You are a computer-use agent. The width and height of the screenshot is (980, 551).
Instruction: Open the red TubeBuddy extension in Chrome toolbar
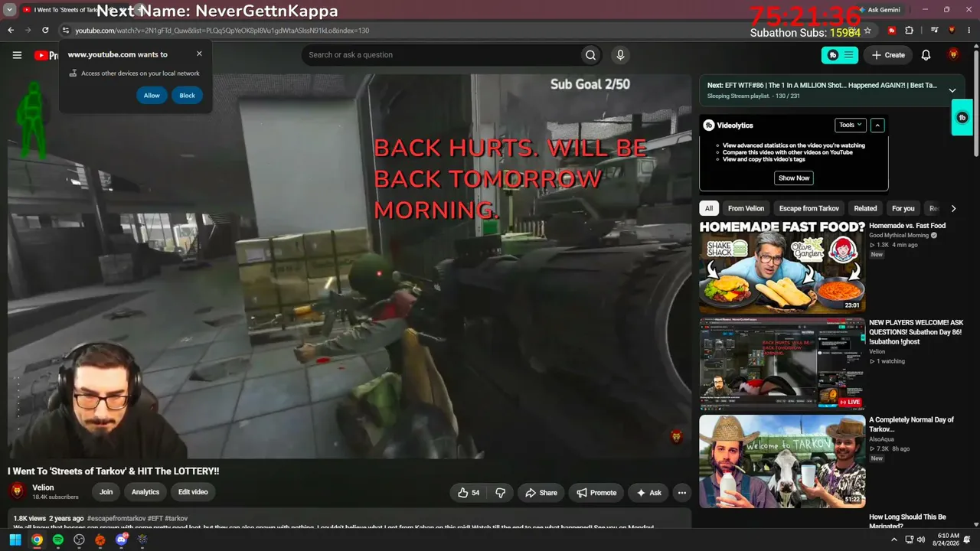tap(892, 31)
